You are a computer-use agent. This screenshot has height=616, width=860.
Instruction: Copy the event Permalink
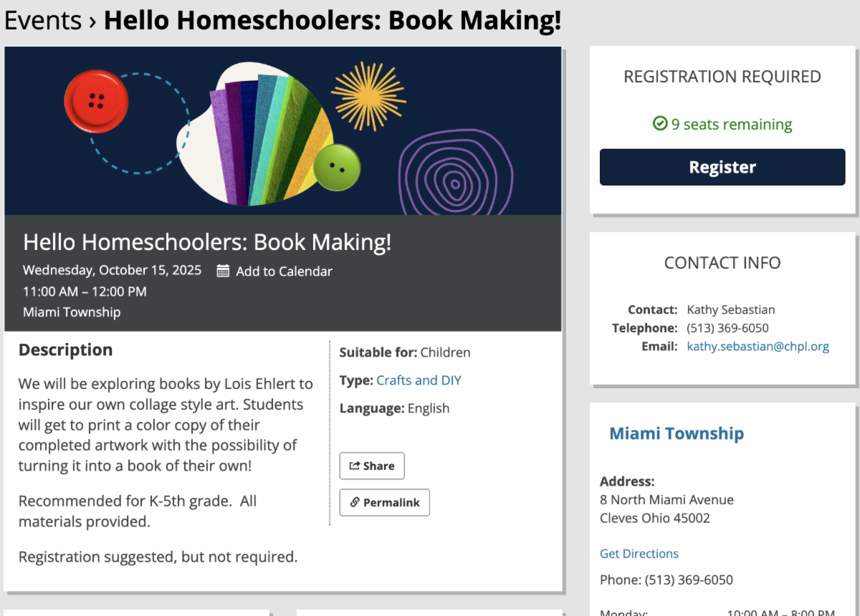pos(385,502)
